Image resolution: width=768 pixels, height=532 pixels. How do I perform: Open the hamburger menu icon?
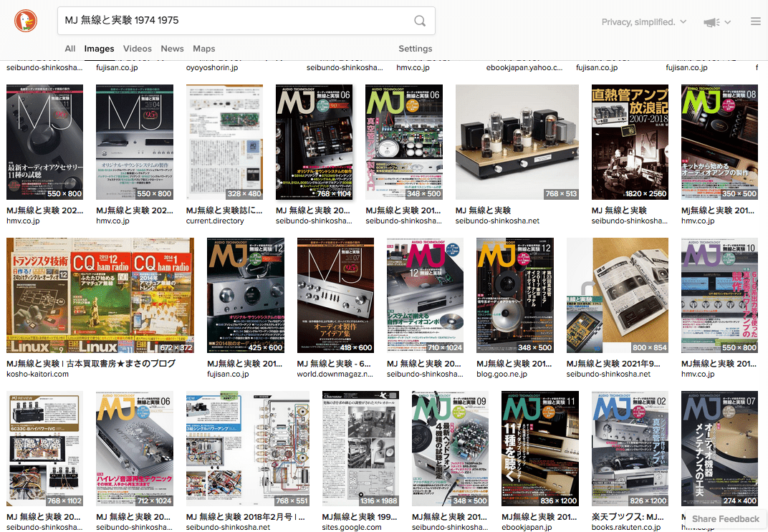tap(756, 21)
